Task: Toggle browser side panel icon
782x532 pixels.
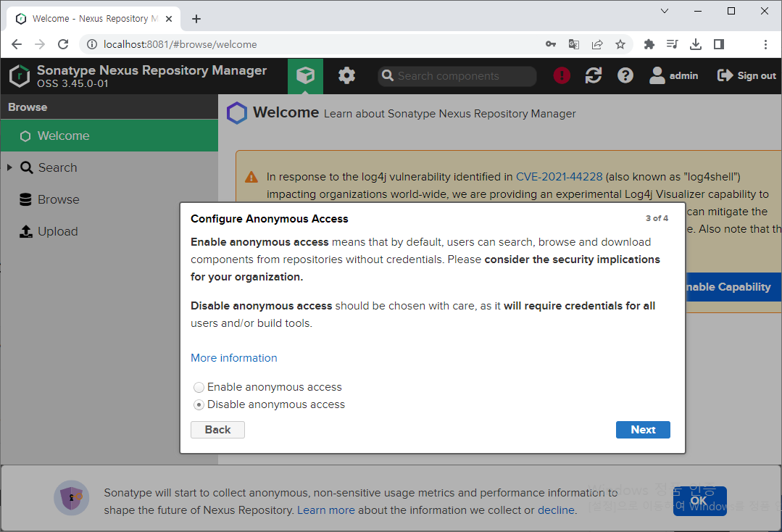Action: tap(719, 44)
